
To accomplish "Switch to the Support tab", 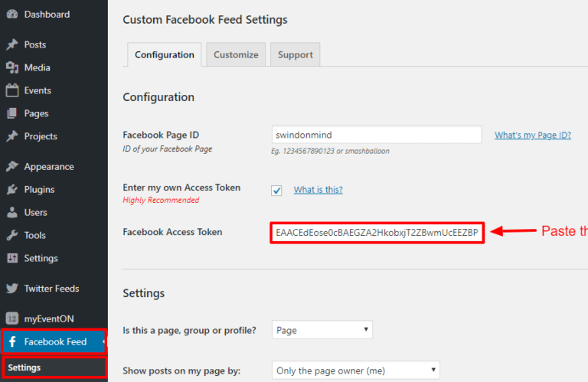I will pos(295,54).
